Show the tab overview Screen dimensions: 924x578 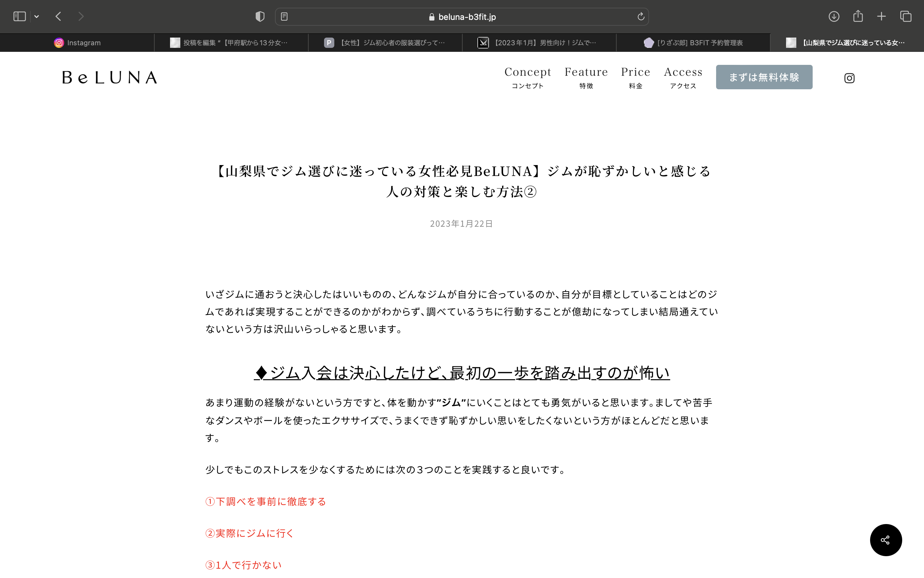click(x=906, y=16)
